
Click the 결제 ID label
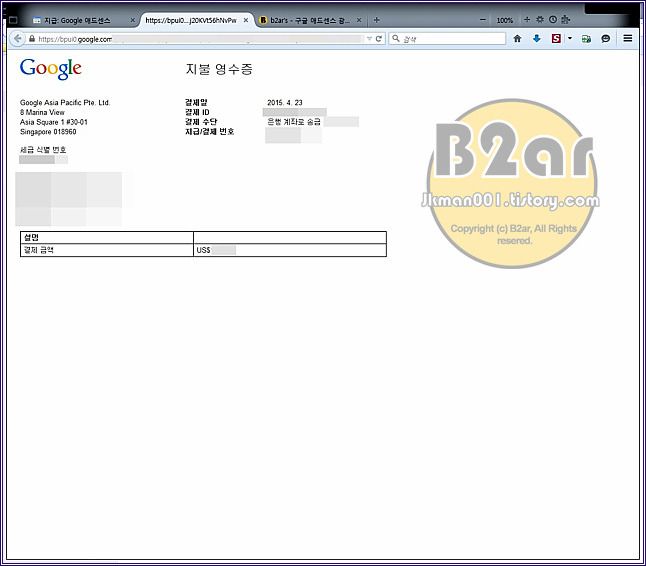point(197,112)
